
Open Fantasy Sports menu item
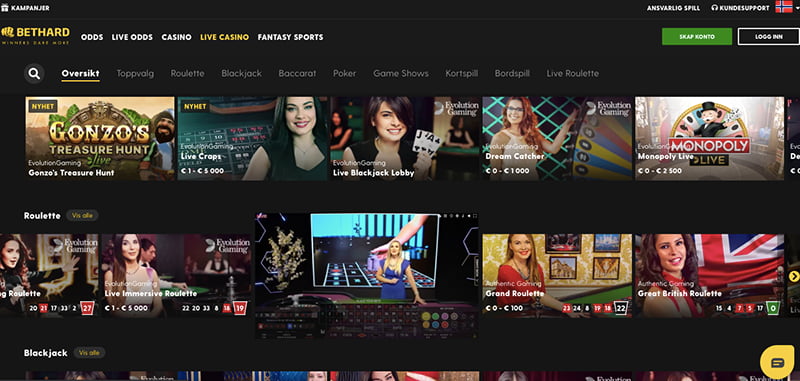[290, 37]
